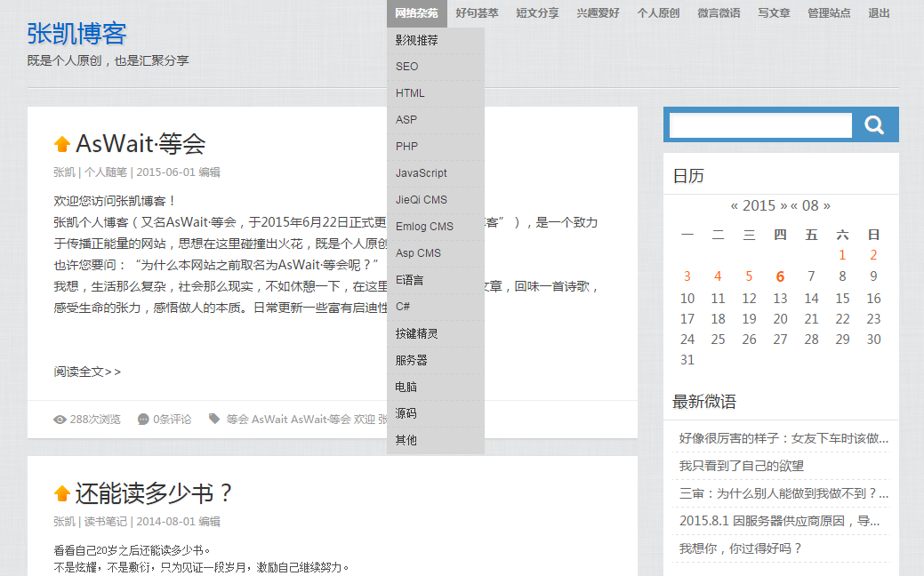Select the Emlog CMS menu entry
Image resolution: width=924 pixels, height=576 pixels.
(x=424, y=227)
